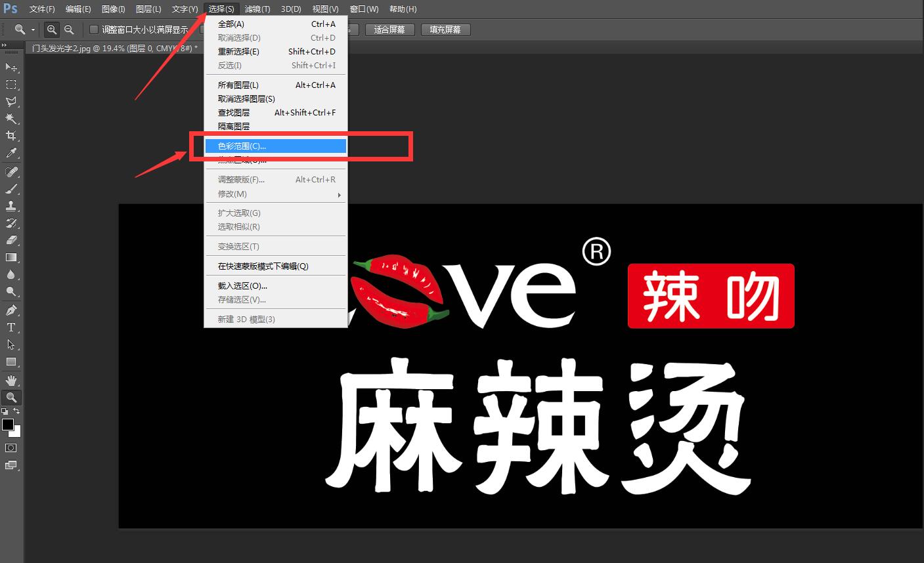
Task: Click white 麻辣烫 text on canvas
Action: 538,425
